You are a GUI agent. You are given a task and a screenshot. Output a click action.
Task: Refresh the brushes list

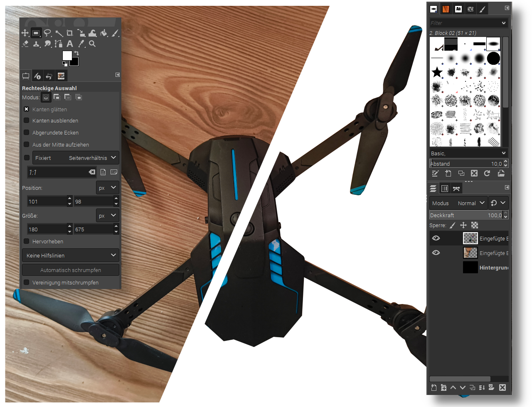point(487,173)
